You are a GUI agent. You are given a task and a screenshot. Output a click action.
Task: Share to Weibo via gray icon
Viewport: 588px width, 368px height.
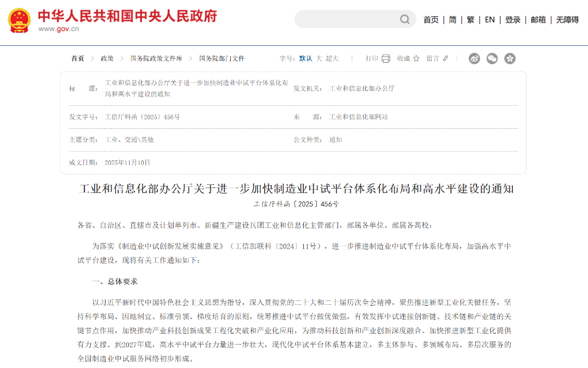click(x=474, y=58)
